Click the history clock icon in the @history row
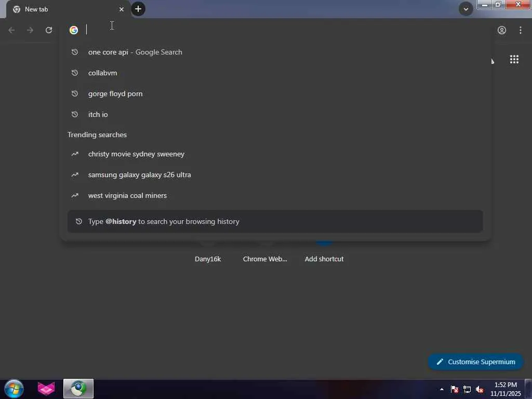532x399 pixels. tap(79, 221)
